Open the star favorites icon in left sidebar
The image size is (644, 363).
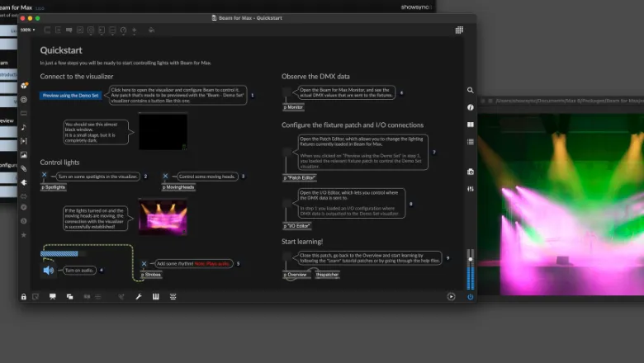click(x=24, y=235)
